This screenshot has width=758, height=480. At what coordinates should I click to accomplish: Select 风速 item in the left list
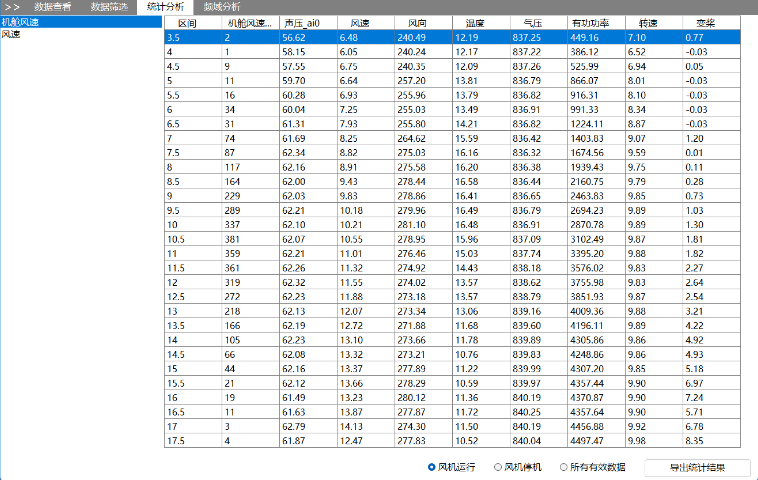coord(11,34)
